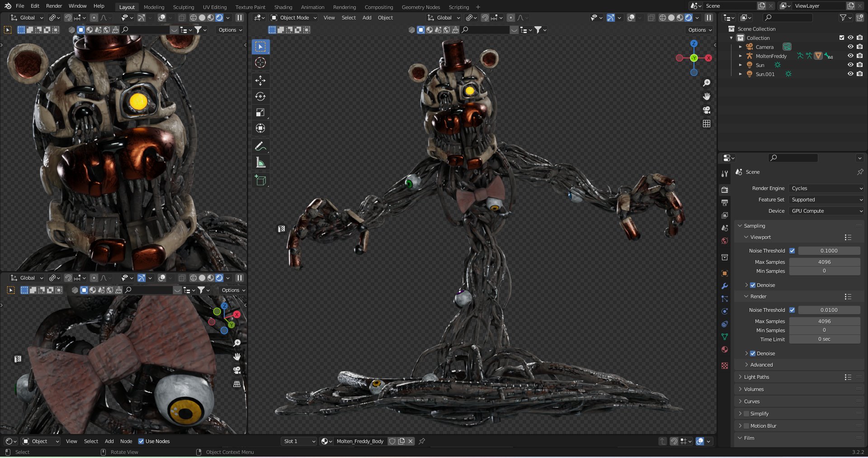868x458 pixels.
Task: Activate the Transform tool
Action: (x=260, y=128)
